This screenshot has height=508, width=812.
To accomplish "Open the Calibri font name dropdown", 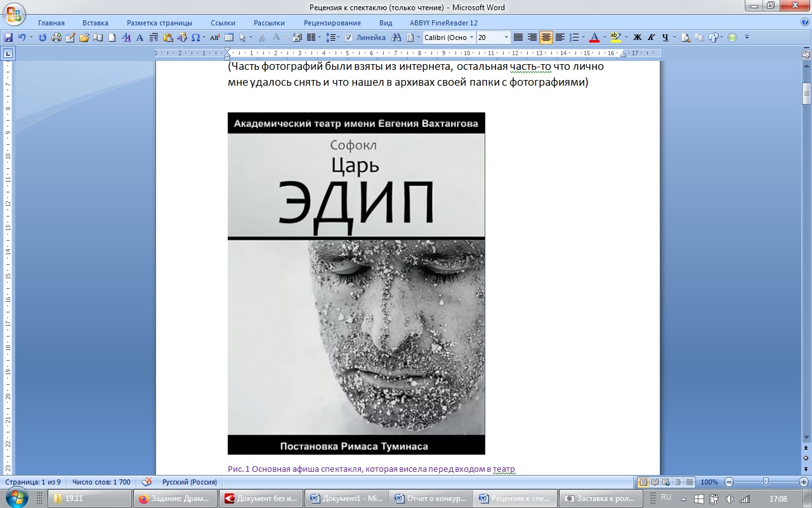I will (471, 37).
